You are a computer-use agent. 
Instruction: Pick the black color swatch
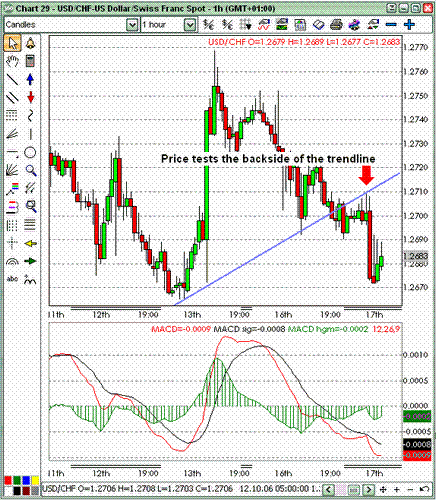click(17, 491)
